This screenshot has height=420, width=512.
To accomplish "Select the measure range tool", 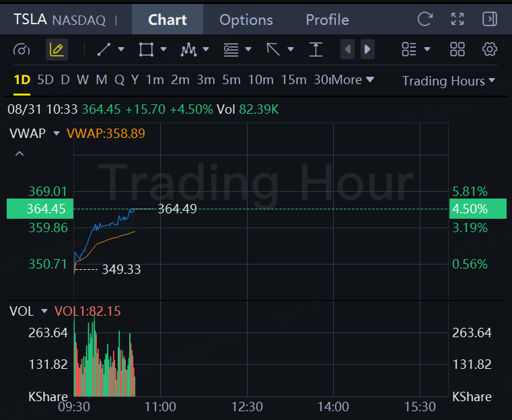I will pos(316,50).
